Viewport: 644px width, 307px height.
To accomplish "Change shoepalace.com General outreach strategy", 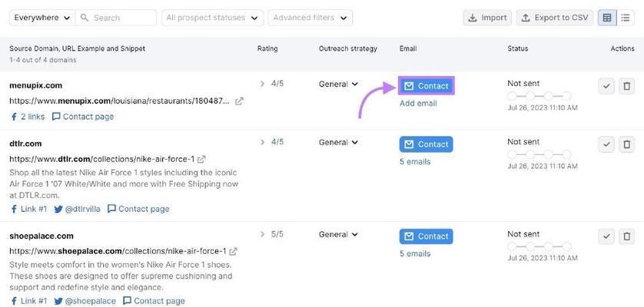I will coord(338,234).
